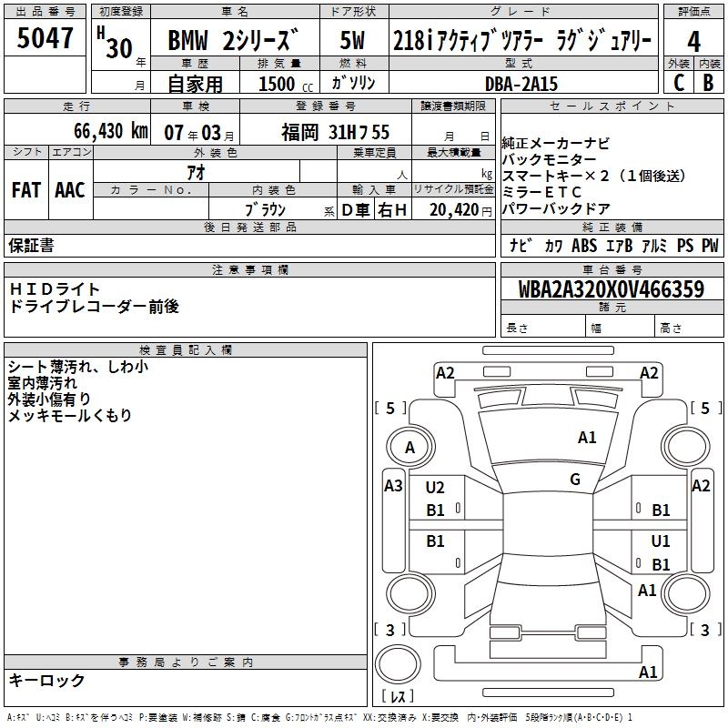Select the 注意事項欄 section header
This screenshot has height=728, width=728.
coord(249,270)
